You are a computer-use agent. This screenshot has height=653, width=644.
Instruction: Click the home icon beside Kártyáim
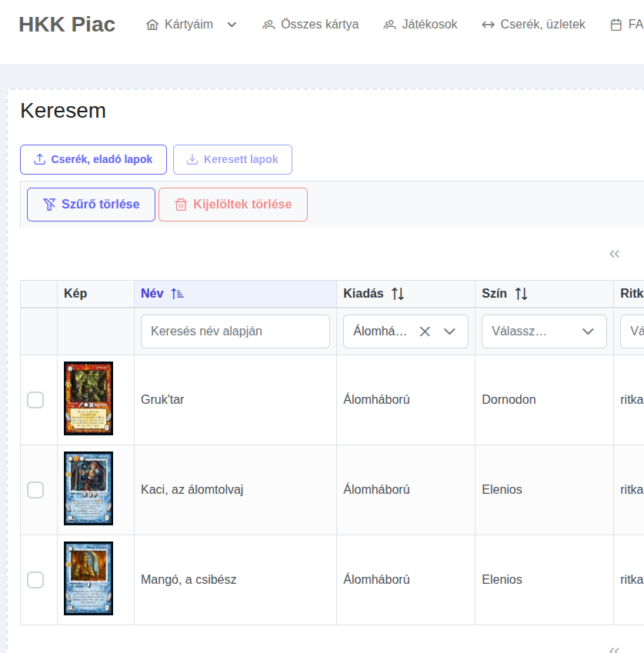[152, 25]
